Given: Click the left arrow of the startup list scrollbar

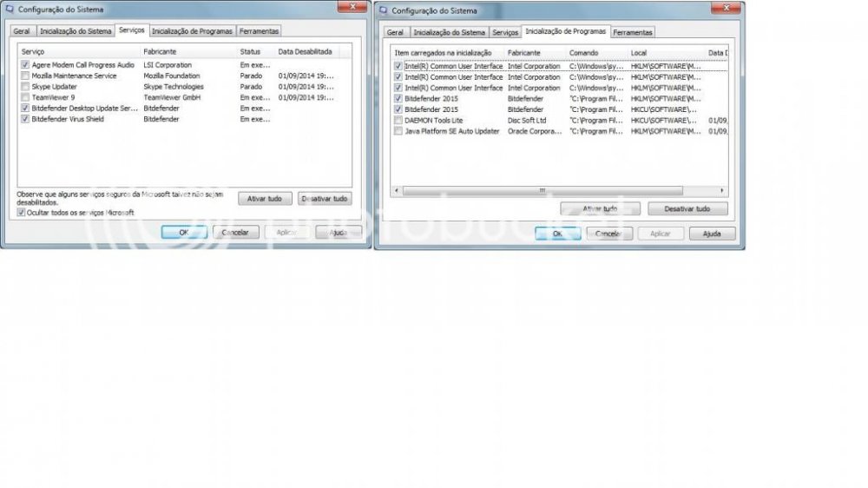Looking at the screenshot, I should coord(398,190).
